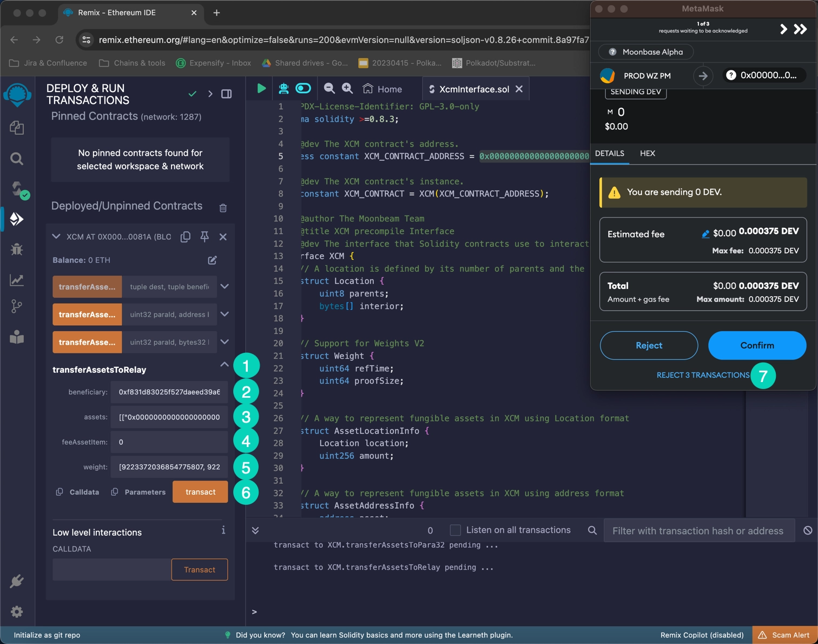
Task: Expand transferAsse... uint32 paraId, bytes32 function
Action: 225,341
